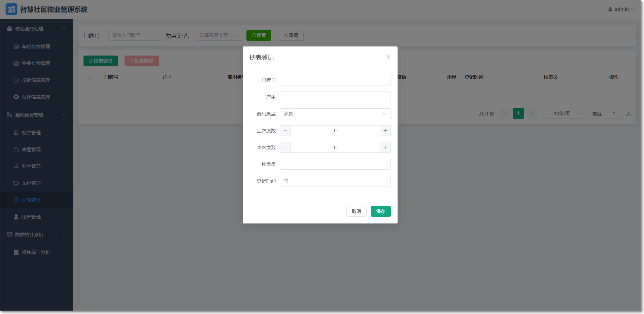Click the 门牌号 input in dialog
644x314 pixels.
(x=335, y=80)
